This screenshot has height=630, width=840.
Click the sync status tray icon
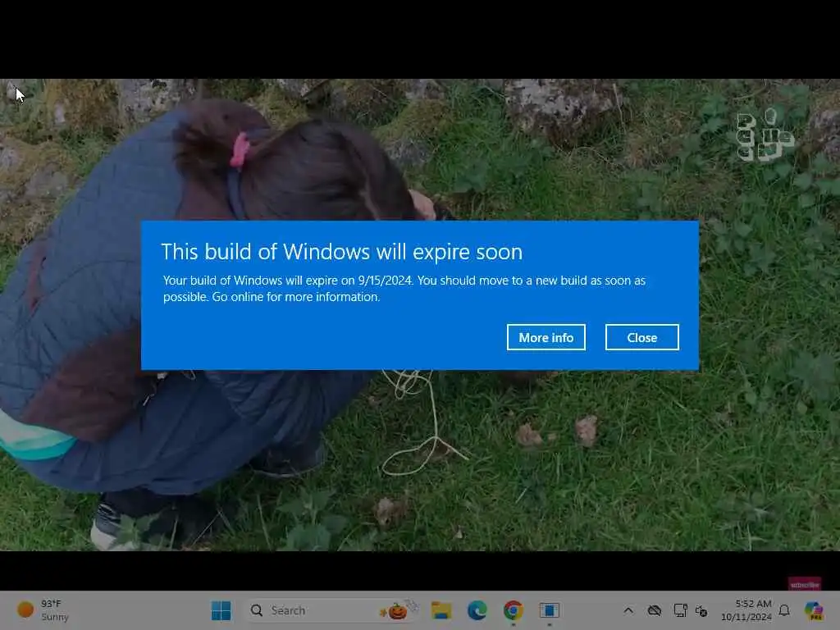point(701,610)
